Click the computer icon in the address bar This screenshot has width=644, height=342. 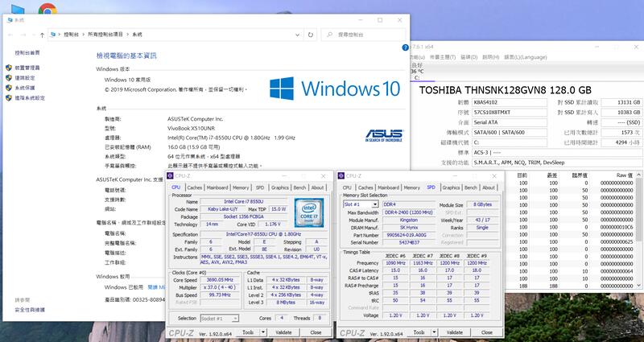(x=52, y=35)
